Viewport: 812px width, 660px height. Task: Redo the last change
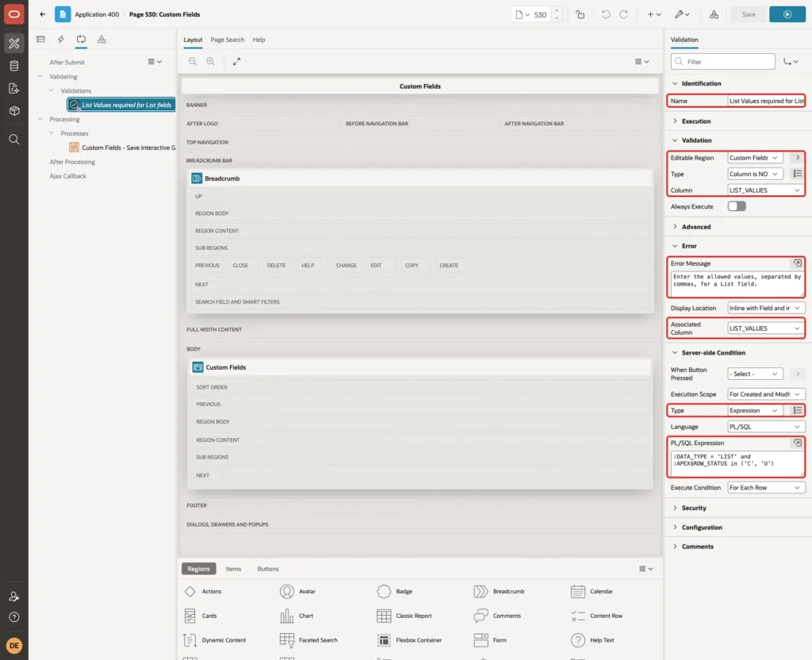[623, 14]
